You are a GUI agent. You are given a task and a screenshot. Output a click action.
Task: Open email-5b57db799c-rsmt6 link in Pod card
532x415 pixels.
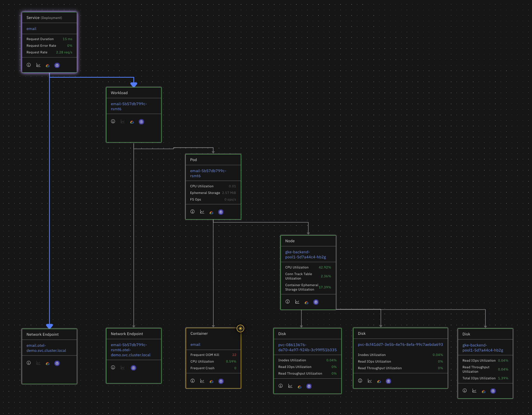208,173
